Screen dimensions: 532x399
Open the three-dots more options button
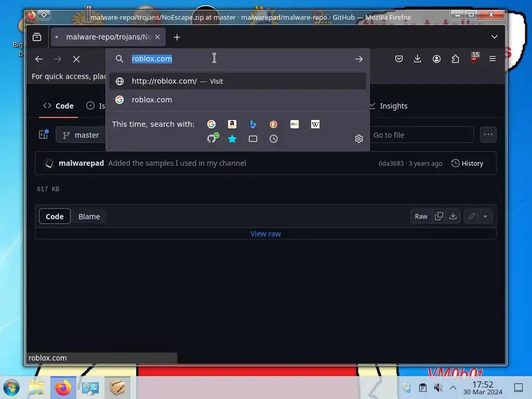click(x=488, y=135)
